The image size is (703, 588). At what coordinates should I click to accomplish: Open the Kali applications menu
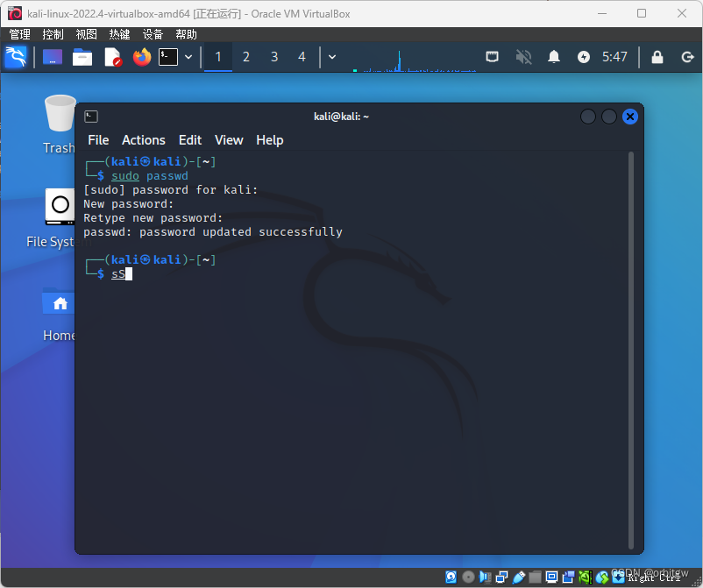pos(16,57)
